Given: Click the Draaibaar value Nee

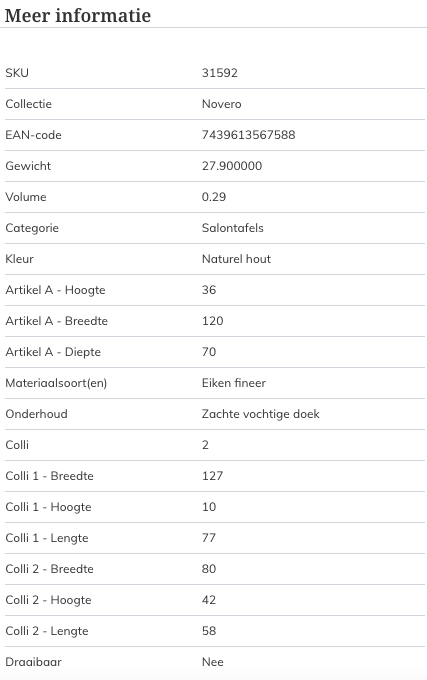Looking at the screenshot, I should (x=212, y=662).
